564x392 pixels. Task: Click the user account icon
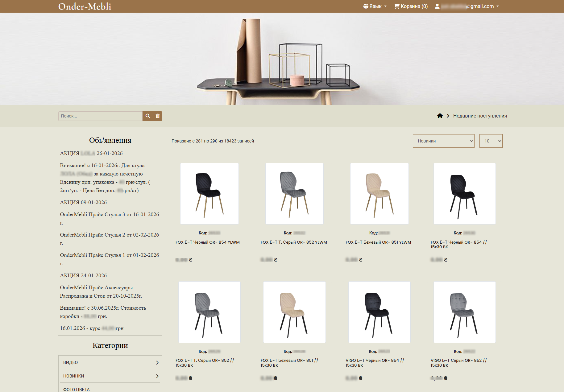[437, 6]
